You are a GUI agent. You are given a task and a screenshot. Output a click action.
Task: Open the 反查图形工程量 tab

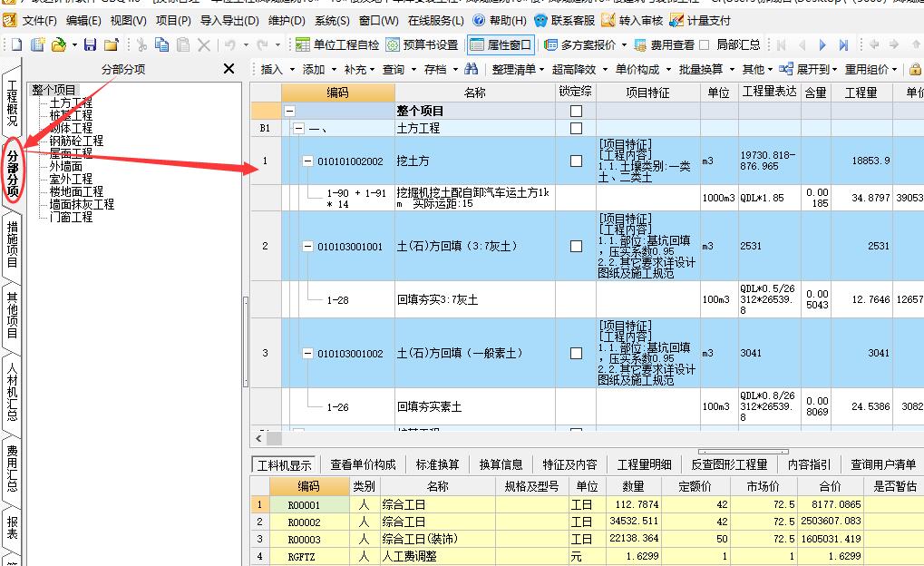point(729,464)
